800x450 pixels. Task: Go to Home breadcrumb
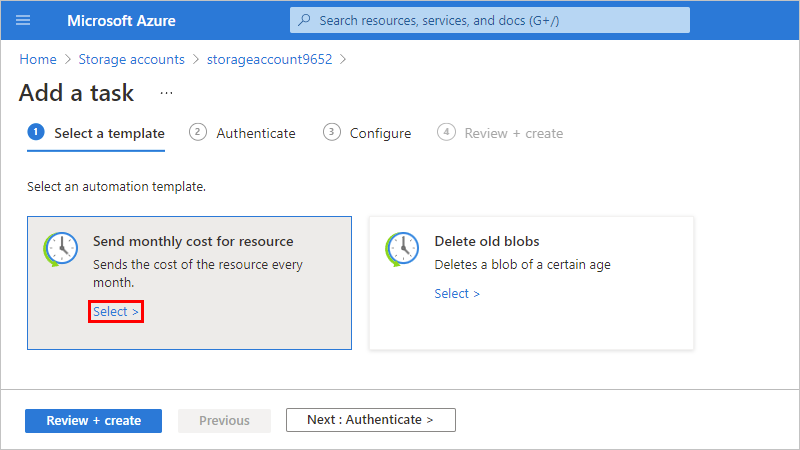[x=38, y=59]
